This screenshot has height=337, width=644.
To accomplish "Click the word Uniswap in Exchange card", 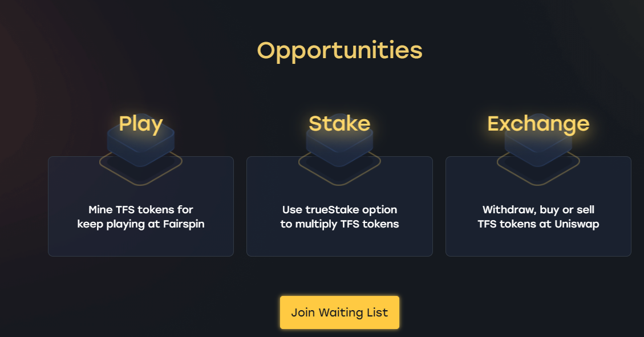I will [577, 224].
